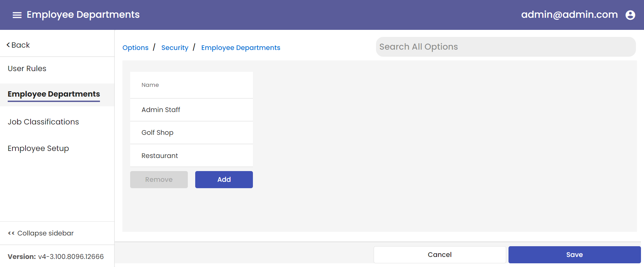Viewport: 644px width, 267px height.
Task: Click the admin@admin.com account label
Action: 569,15
